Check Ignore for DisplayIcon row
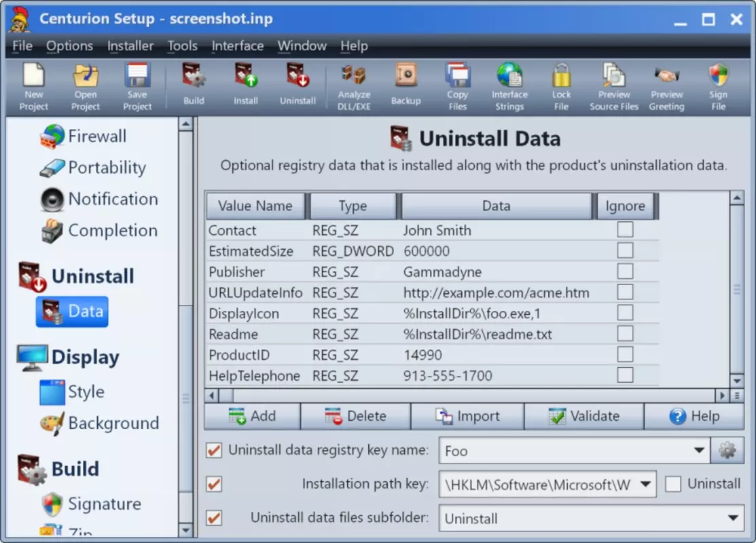This screenshot has height=543, width=756. click(625, 313)
